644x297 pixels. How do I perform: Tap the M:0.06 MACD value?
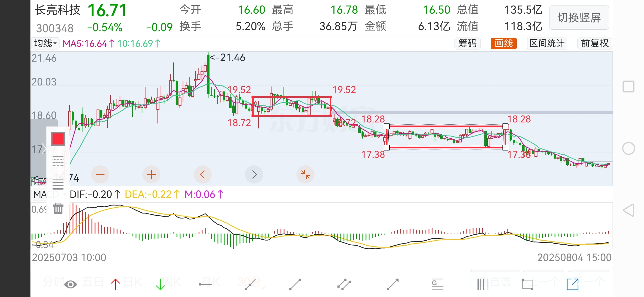pyautogui.click(x=204, y=194)
